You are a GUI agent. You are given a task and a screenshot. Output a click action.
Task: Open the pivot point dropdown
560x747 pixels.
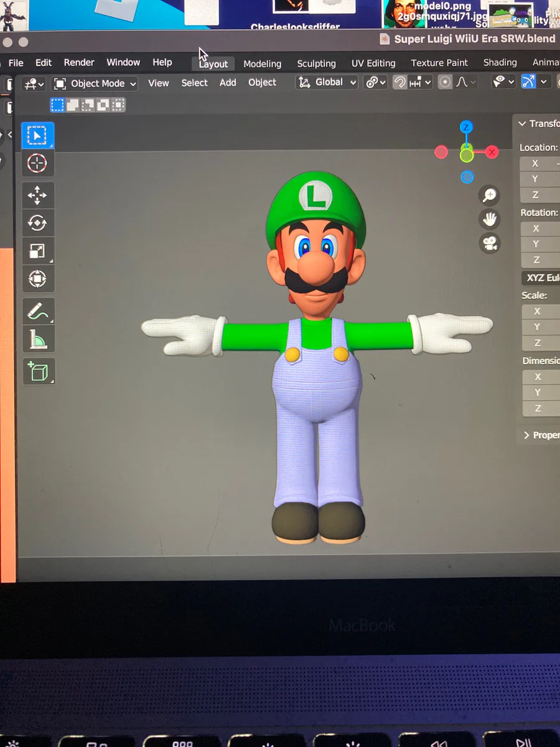pyautogui.click(x=376, y=82)
